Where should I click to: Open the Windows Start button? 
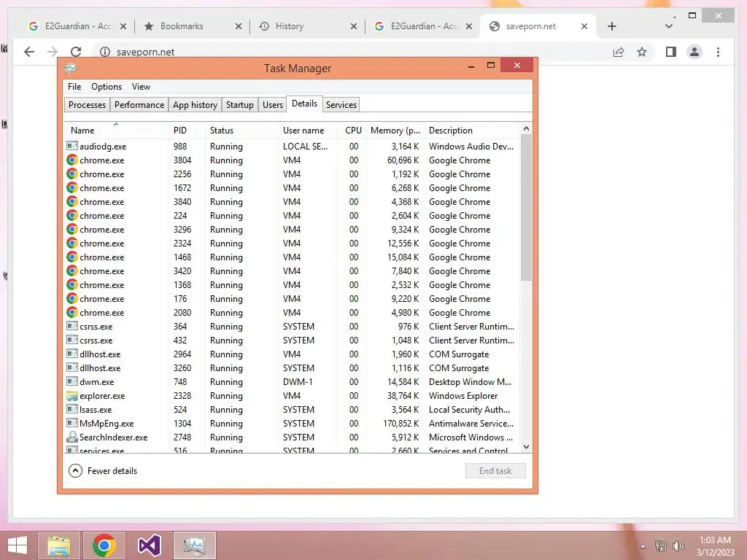click(18, 545)
